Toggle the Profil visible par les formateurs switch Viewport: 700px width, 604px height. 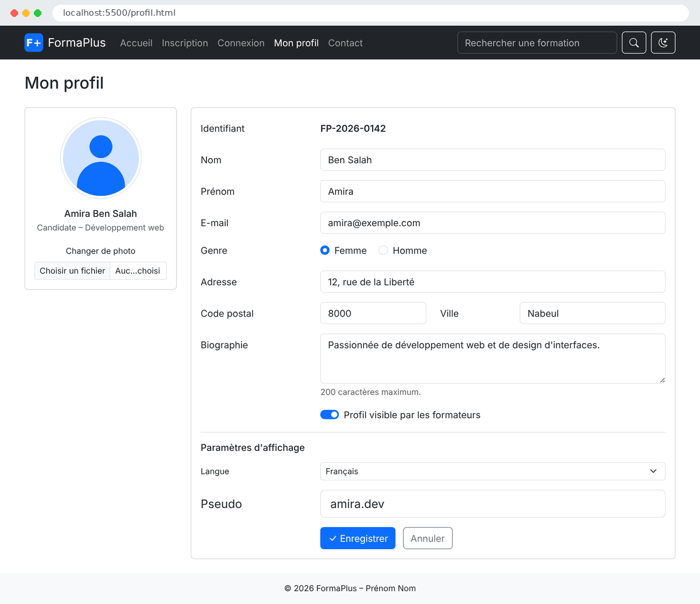(330, 415)
